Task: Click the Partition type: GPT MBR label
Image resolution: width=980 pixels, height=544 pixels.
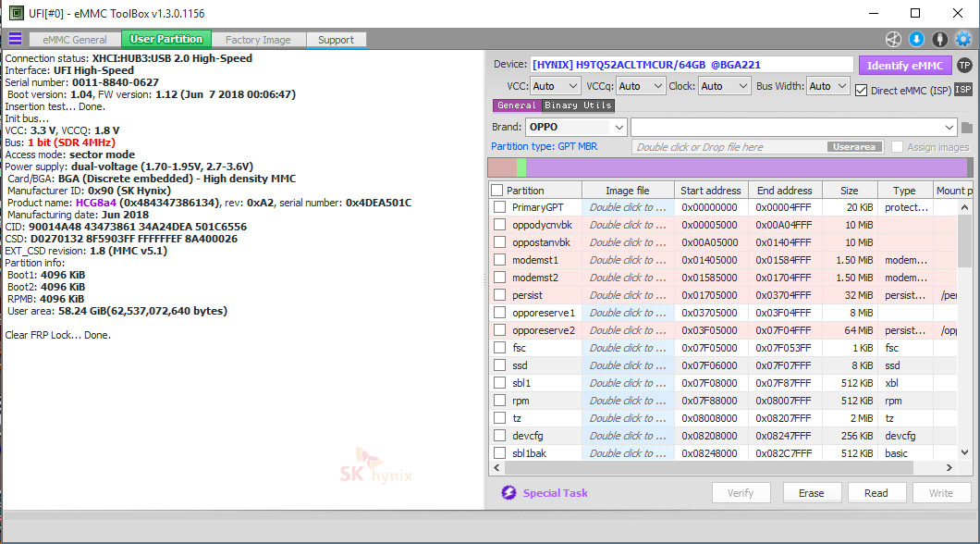Action: pyautogui.click(x=544, y=145)
